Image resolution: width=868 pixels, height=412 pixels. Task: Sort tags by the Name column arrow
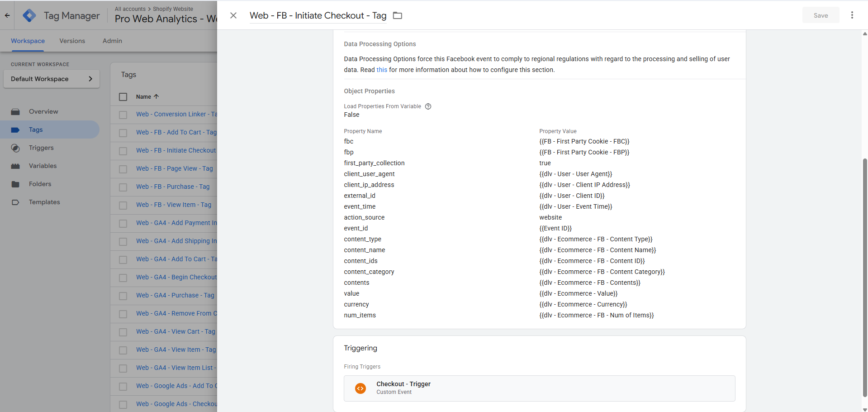click(156, 96)
